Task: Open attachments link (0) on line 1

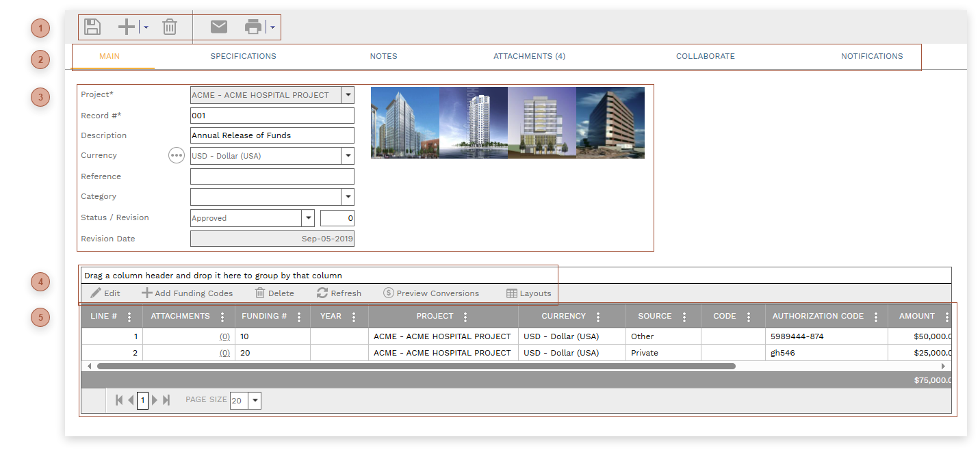Action: [x=224, y=336]
